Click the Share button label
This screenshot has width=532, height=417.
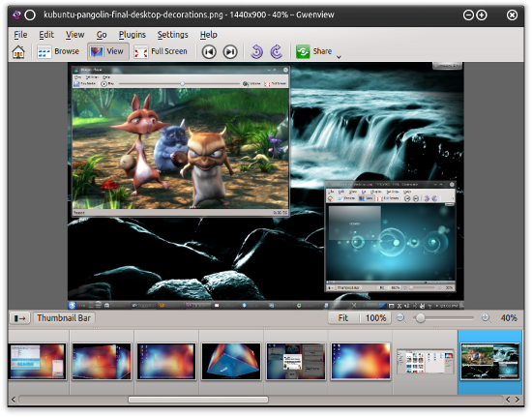tap(322, 51)
